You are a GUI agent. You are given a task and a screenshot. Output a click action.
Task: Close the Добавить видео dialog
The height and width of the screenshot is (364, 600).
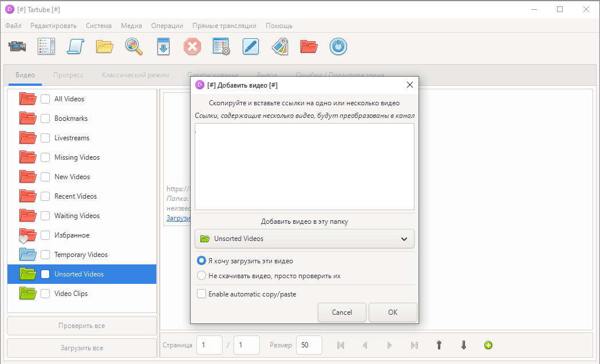[x=409, y=85]
